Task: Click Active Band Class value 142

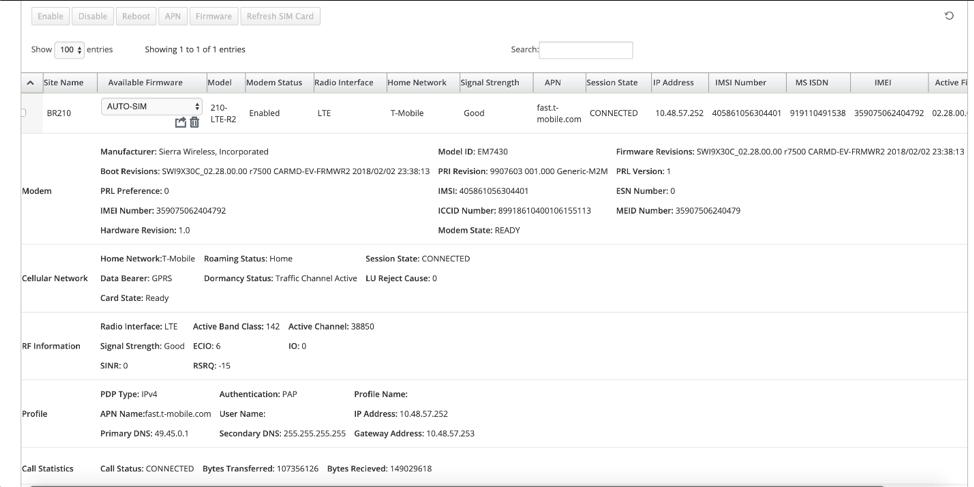Action: click(x=273, y=326)
